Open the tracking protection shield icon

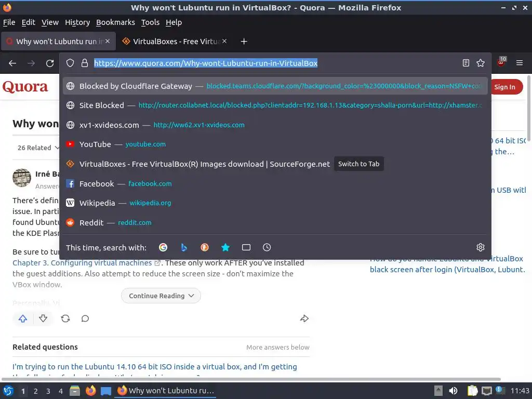click(x=70, y=63)
